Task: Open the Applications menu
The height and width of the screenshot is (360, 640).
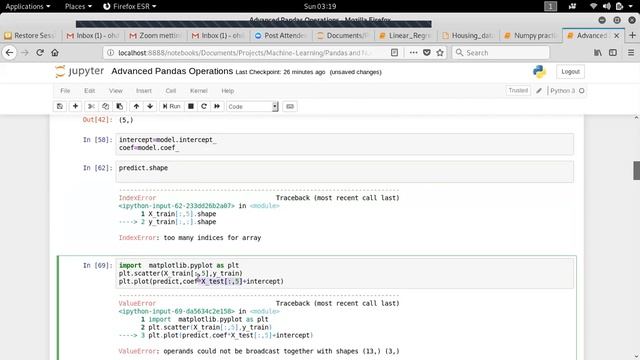Action: coord(28,6)
